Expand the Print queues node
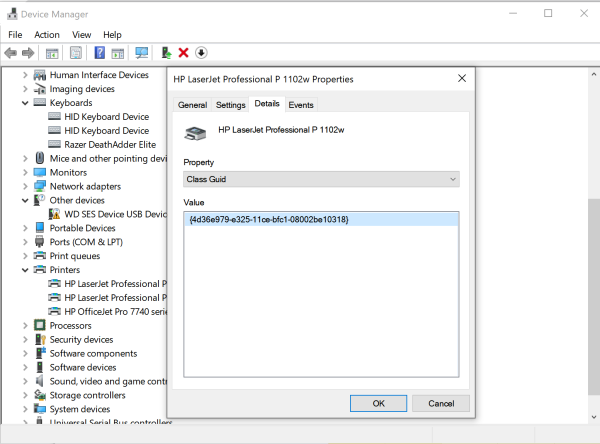The width and height of the screenshot is (600, 444). [25, 256]
